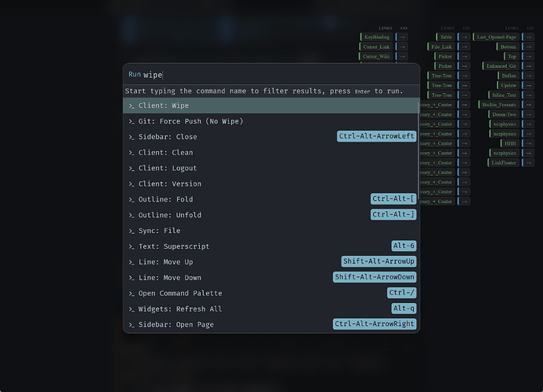543x392 pixels.
Task: Click the Ctrl-Alt-] badge for Outline: Unfold
Action: (393, 215)
